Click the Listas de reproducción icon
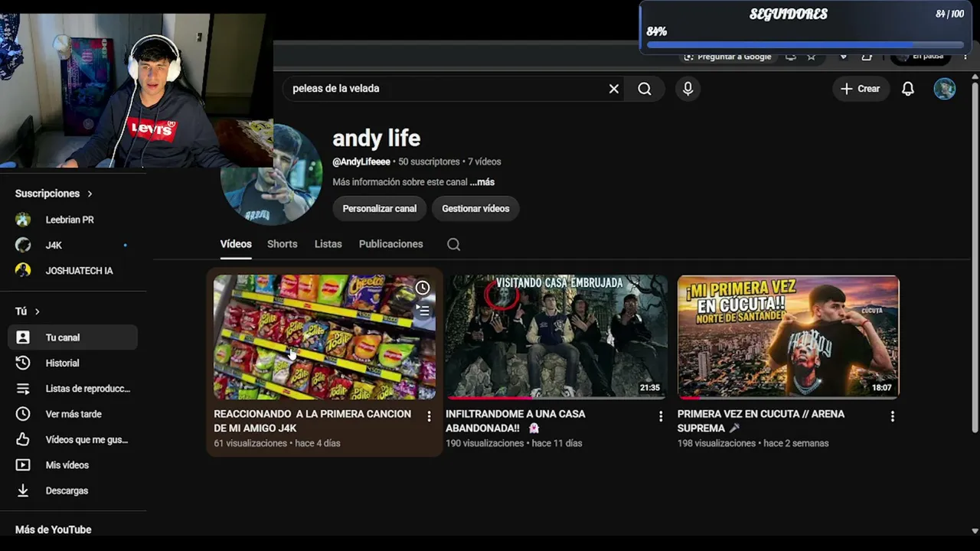The image size is (980, 551). pyautogui.click(x=23, y=389)
